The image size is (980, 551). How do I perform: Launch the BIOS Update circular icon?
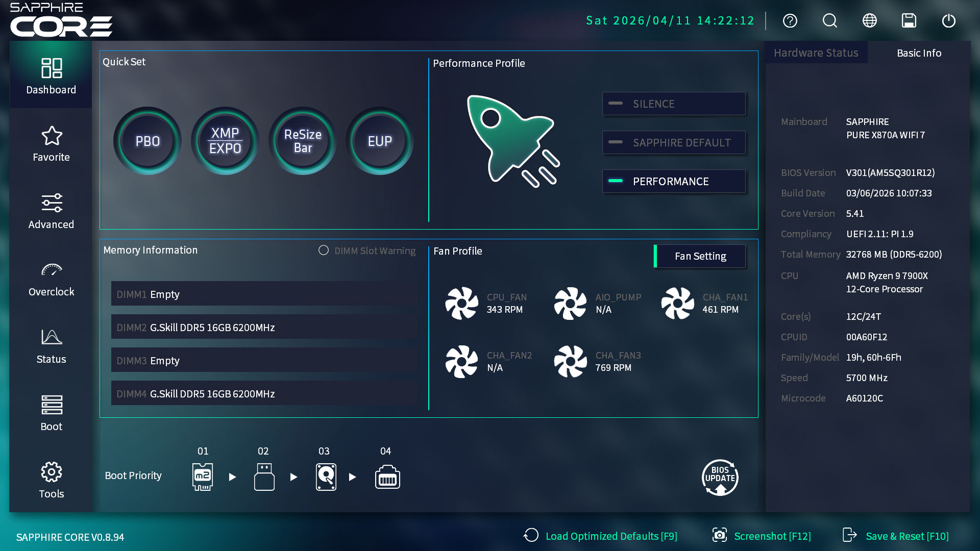point(720,478)
